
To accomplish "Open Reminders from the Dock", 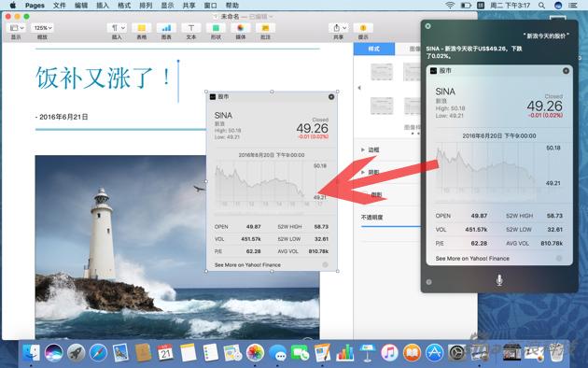I will coord(210,353).
